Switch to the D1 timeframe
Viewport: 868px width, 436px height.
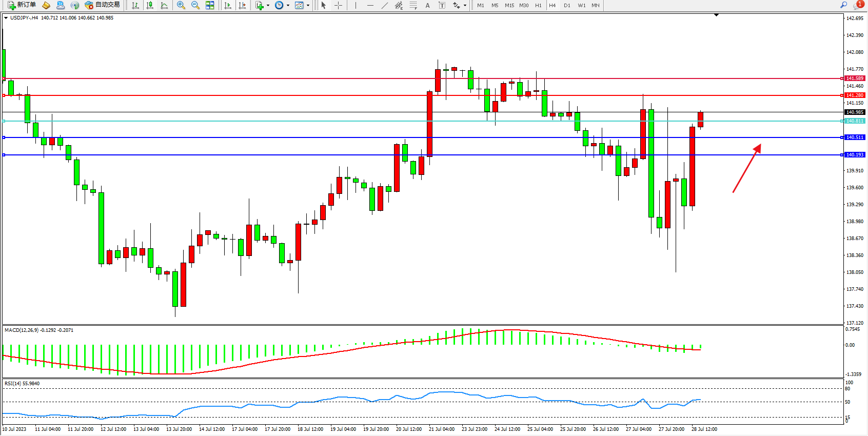click(567, 5)
